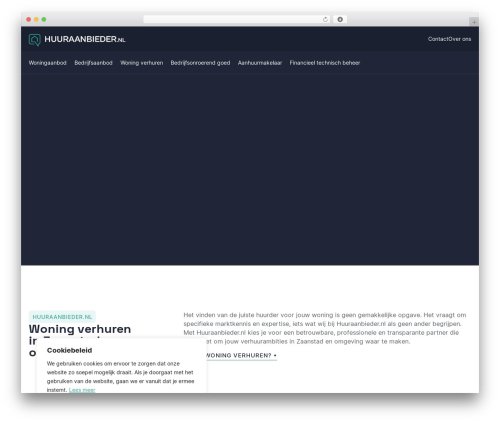
Task: Select the Bedrijfsaanbod menu item
Action: [93, 63]
